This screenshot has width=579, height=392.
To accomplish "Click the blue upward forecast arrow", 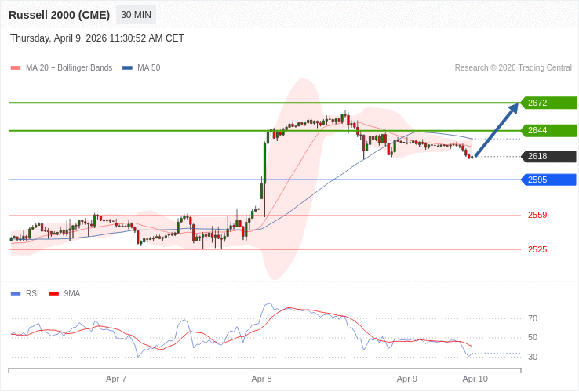I will 497,130.
